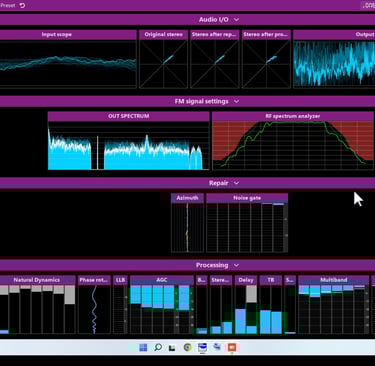
Task: Collapse the Audio I/O section chevron
Action: tap(236, 20)
